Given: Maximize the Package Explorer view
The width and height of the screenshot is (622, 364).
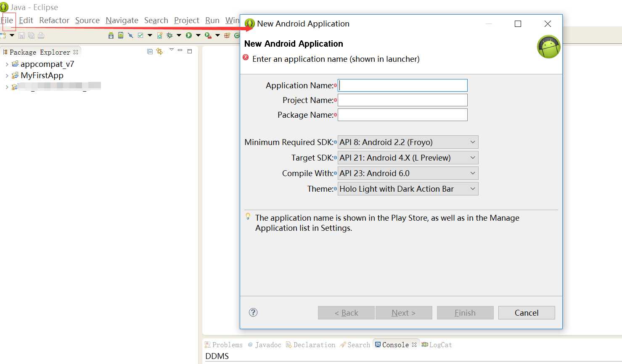Looking at the screenshot, I should click(190, 51).
